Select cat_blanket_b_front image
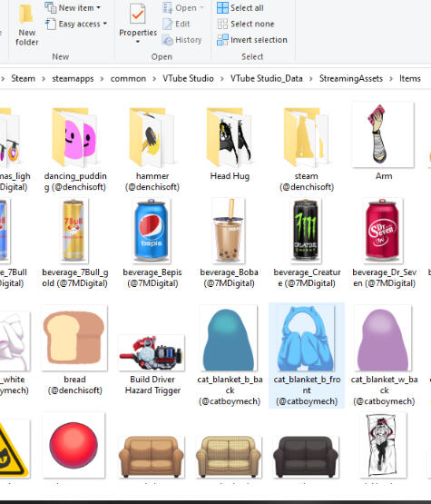Screen dimensions: 431x504 click(307, 338)
